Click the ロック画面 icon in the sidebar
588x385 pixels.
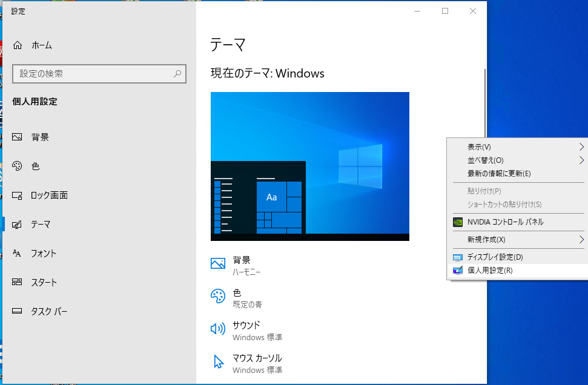click(17, 196)
